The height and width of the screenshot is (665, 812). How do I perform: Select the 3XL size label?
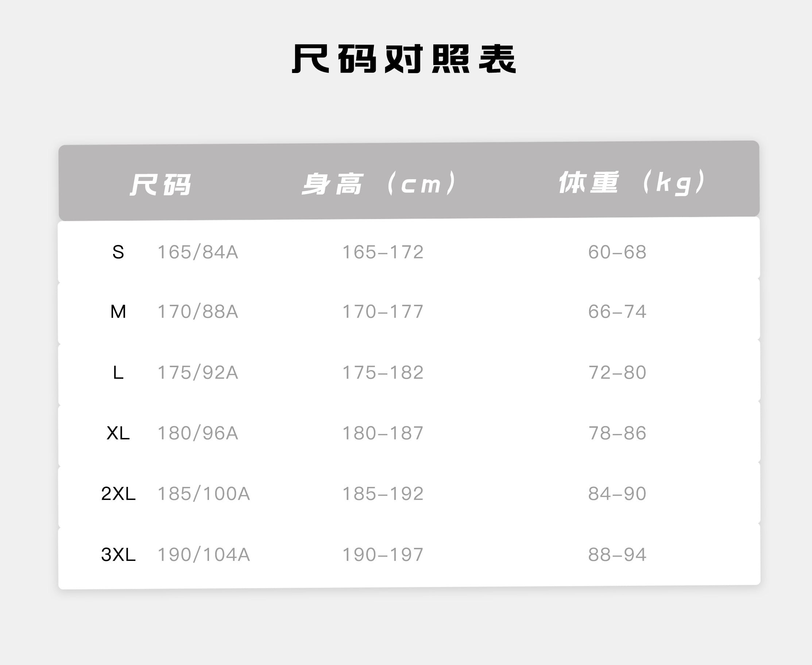tap(118, 554)
